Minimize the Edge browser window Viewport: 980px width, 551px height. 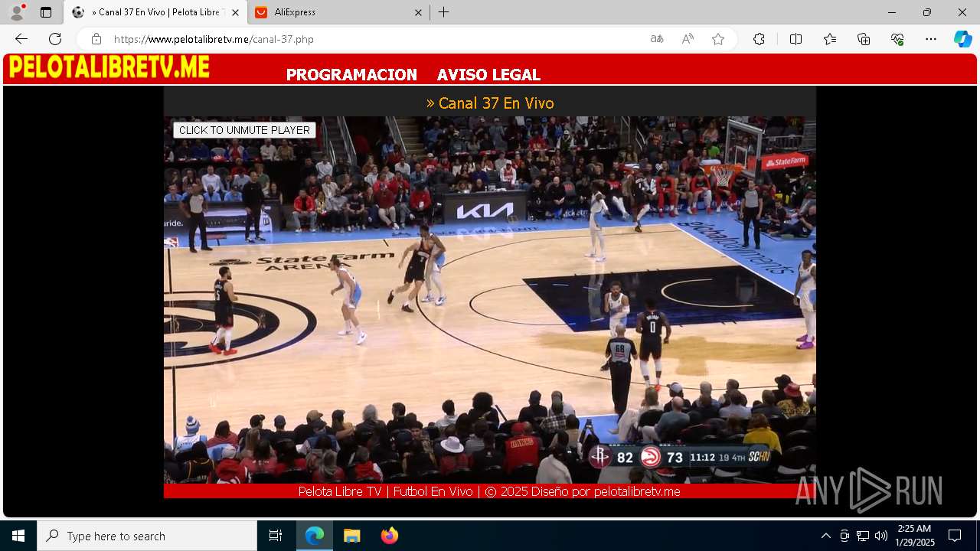[892, 12]
